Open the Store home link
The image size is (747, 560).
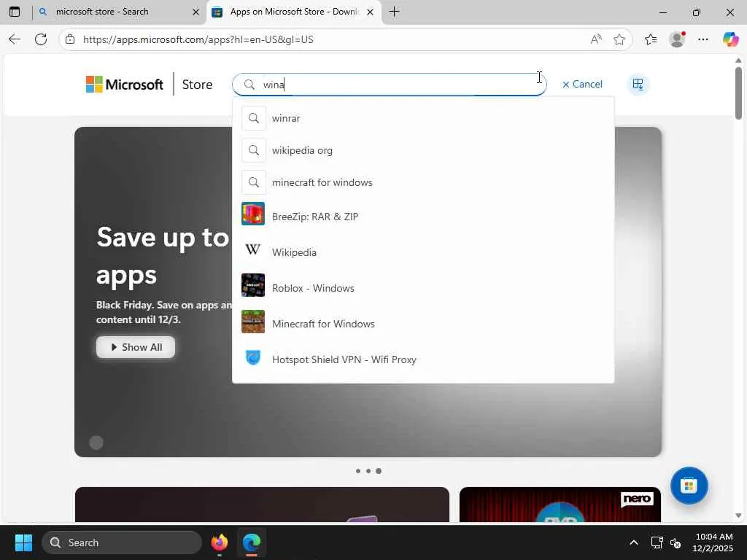[197, 85]
